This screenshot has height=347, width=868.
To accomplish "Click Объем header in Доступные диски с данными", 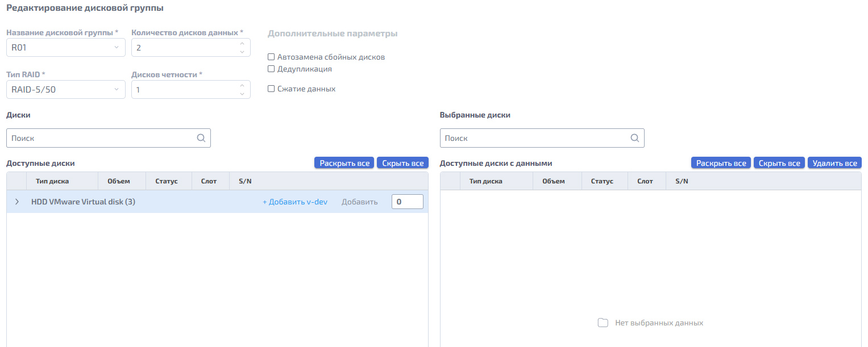I will [554, 181].
